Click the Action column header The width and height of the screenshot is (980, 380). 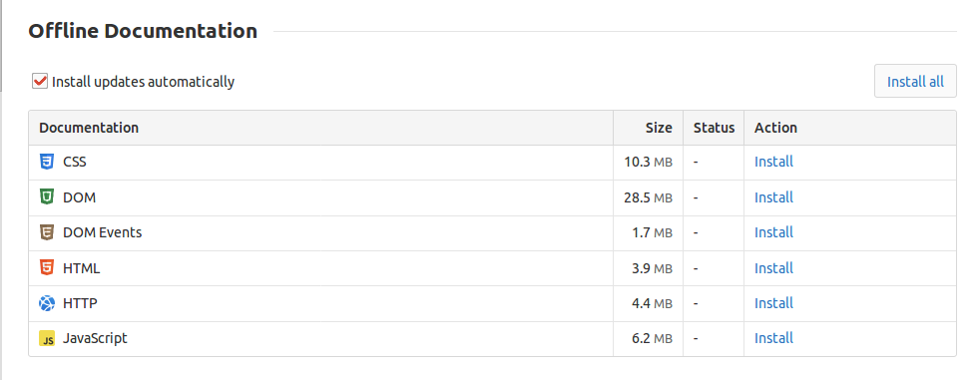[775, 128]
